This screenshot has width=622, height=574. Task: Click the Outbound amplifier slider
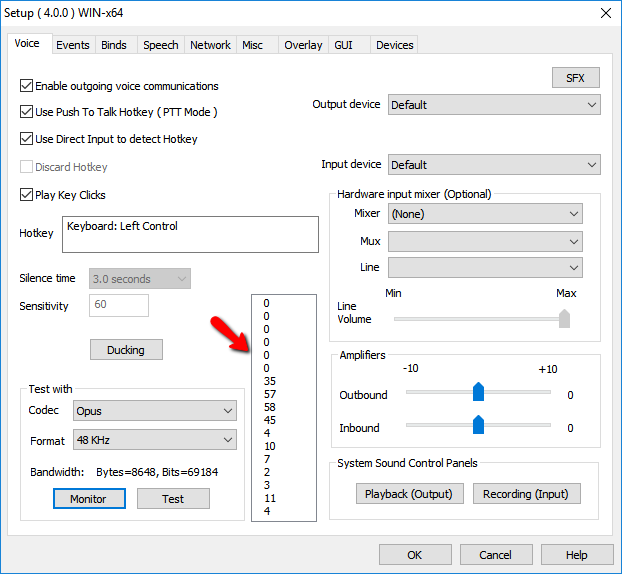point(478,392)
